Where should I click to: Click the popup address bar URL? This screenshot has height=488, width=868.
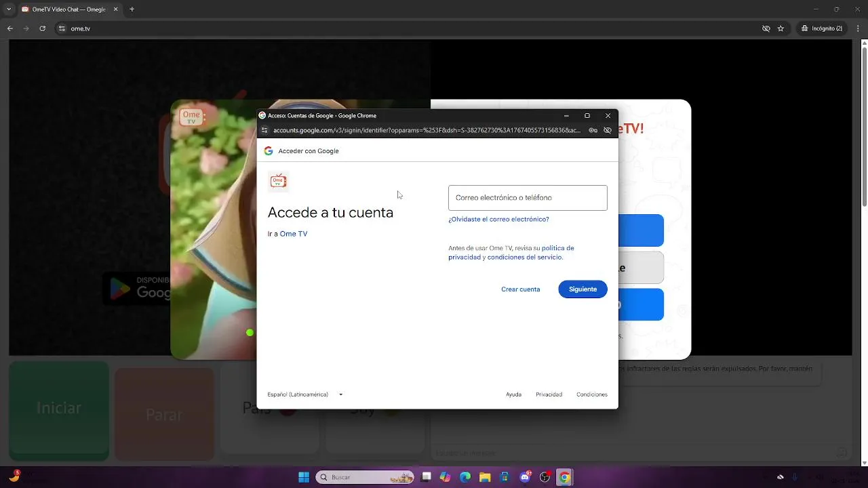[427, 130]
